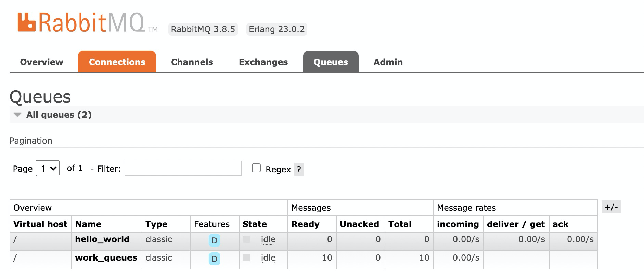Click the grey state square for hello_world
Image resolution: width=644 pixels, height=279 pixels.
[246, 239]
